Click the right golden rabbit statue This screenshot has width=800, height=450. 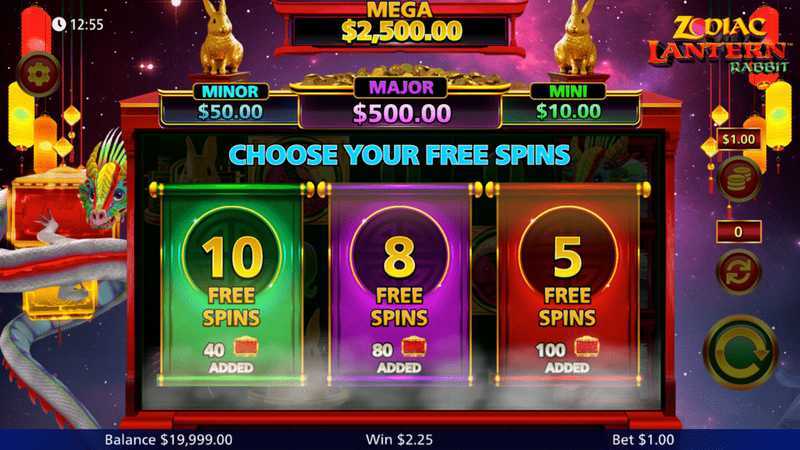click(577, 38)
